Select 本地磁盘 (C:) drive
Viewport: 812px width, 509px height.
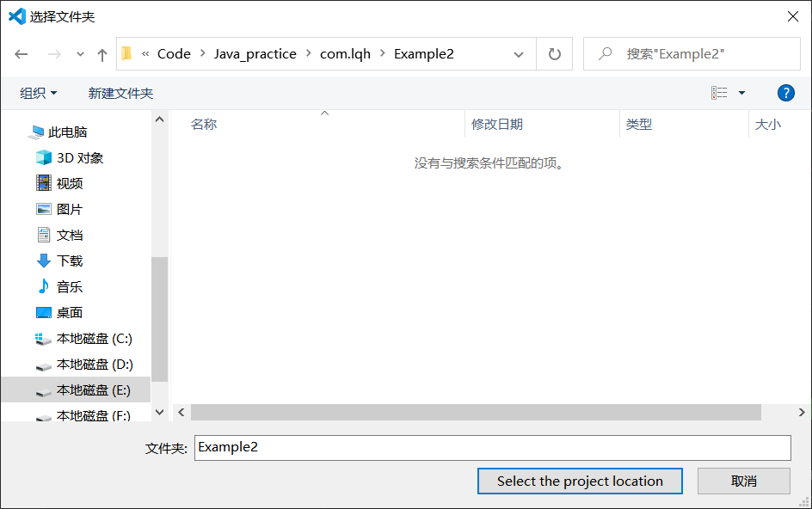tap(94, 339)
